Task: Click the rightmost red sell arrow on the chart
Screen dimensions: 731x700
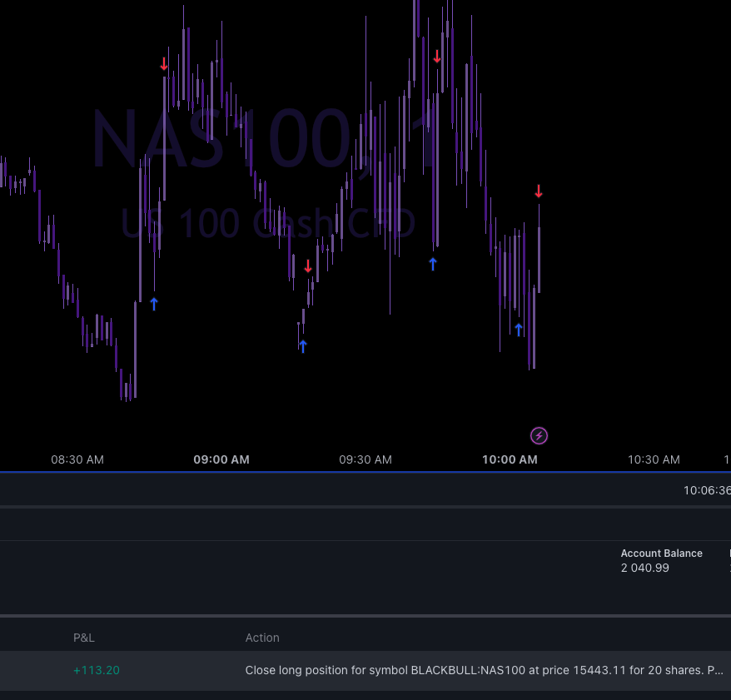Action: coord(539,191)
